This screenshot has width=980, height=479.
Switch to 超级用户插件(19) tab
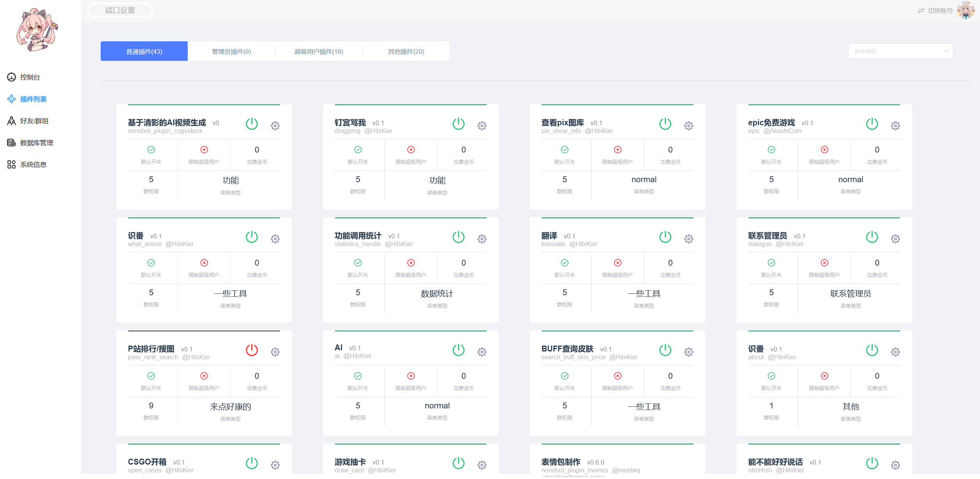[319, 51]
